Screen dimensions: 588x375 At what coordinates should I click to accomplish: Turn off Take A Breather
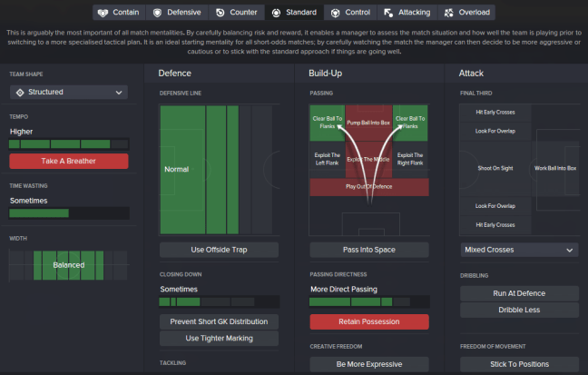tap(68, 161)
